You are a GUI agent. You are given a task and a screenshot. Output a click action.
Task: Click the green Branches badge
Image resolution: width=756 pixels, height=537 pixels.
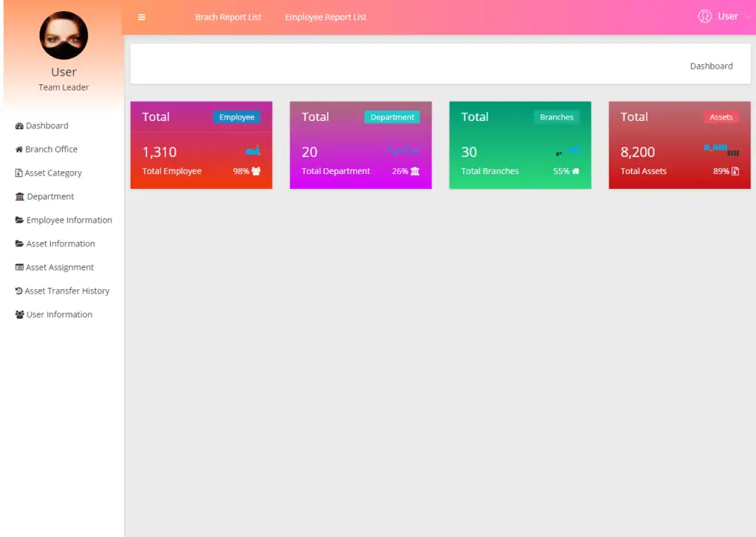[557, 117]
